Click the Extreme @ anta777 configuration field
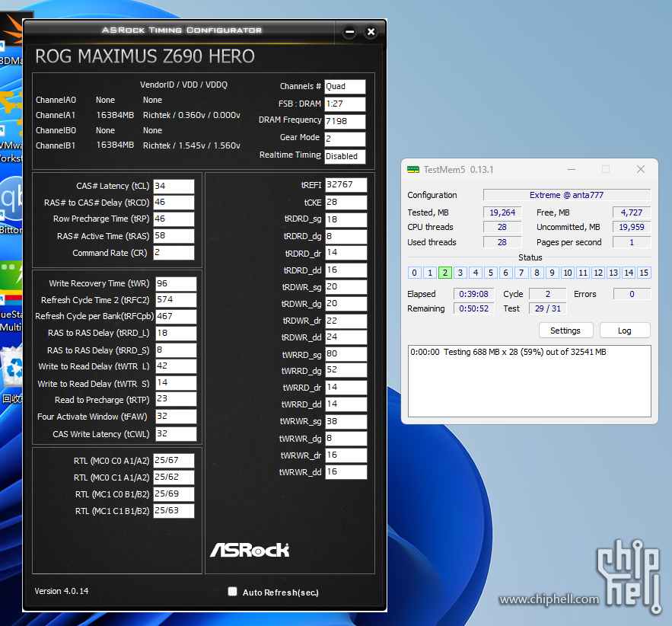 566,195
